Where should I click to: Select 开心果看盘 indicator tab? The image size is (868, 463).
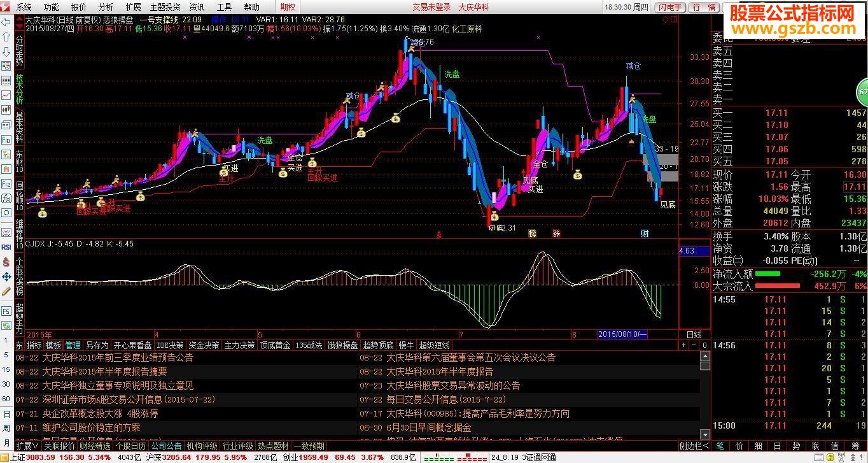point(133,345)
